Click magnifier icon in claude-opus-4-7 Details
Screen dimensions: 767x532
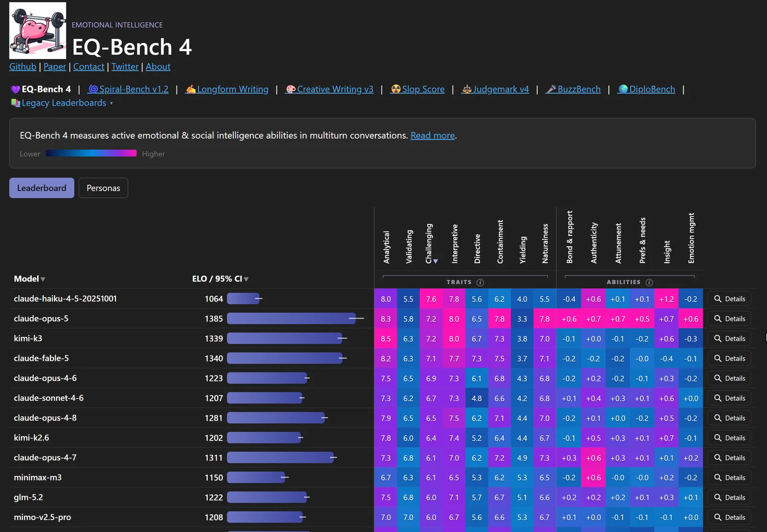[718, 458]
